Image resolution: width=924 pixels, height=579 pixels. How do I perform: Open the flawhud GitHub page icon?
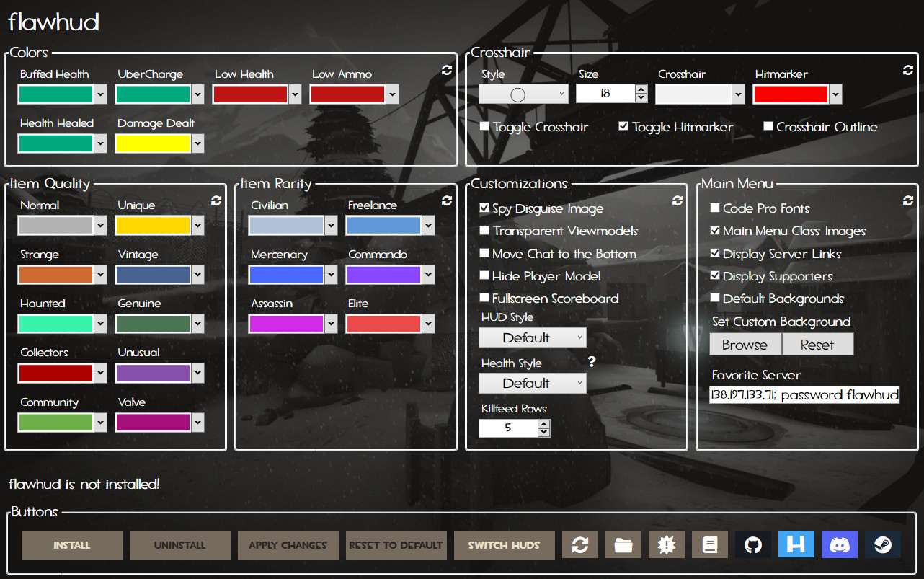point(752,544)
